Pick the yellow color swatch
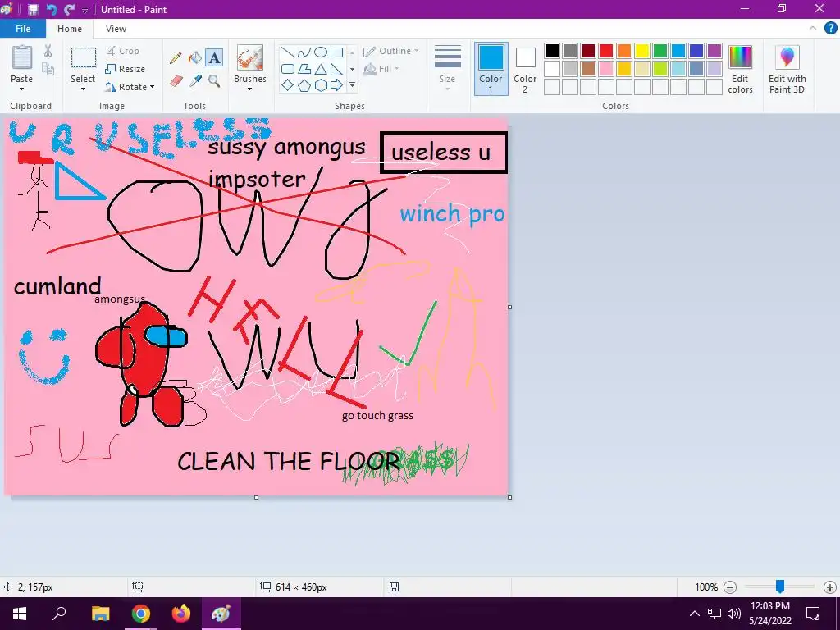Image resolution: width=840 pixels, height=630 pixels. (641, 51)
